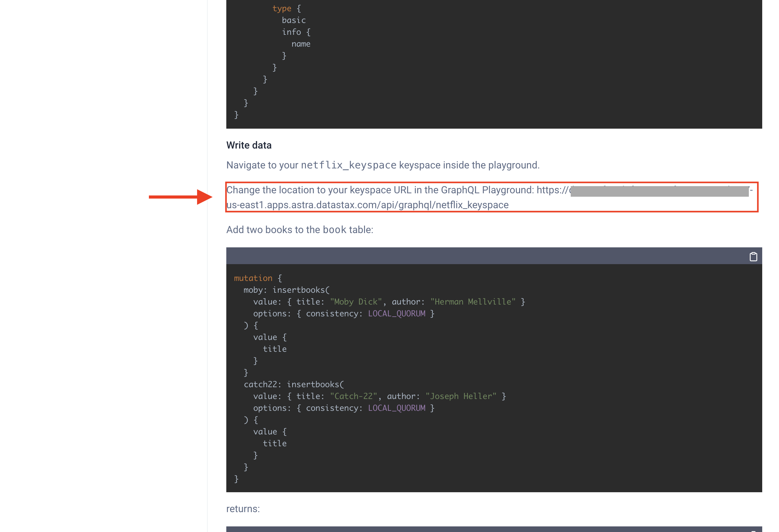
Task: Click the 'mutation' keyword in the code
Action: [253, 278]
